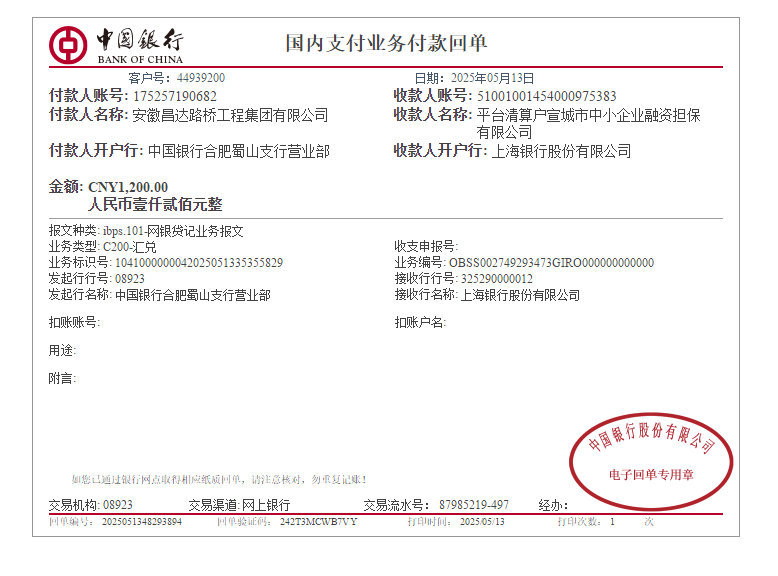Click the orange duplicate-entry warning note
This screenshot has height=576, width=778.
point(218,480)
